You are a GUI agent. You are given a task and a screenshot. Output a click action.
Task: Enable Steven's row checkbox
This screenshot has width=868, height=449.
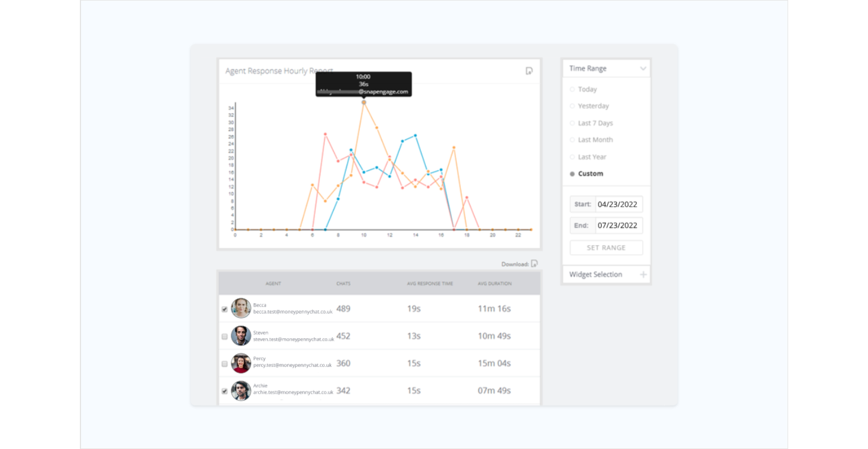tap(224, 335)
